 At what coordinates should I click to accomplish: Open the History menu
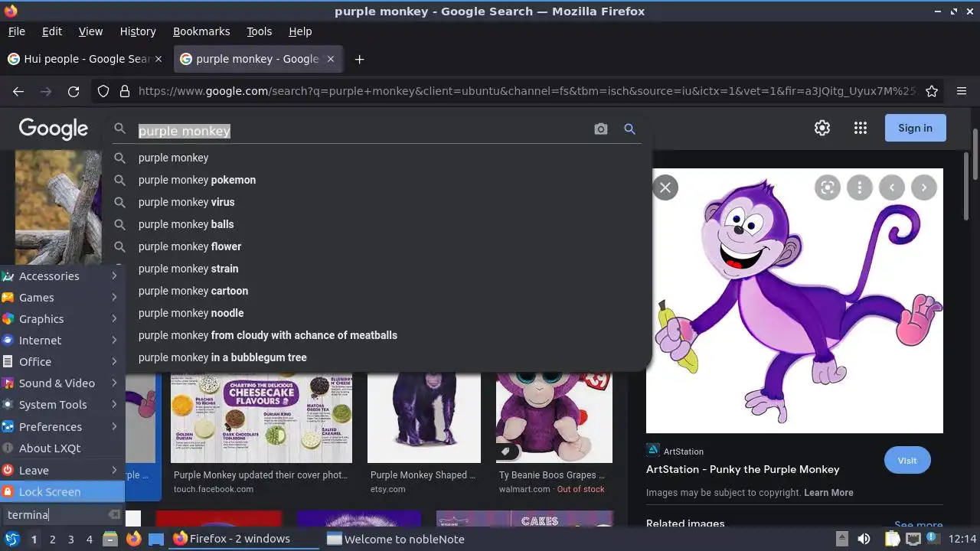(138, 31)
